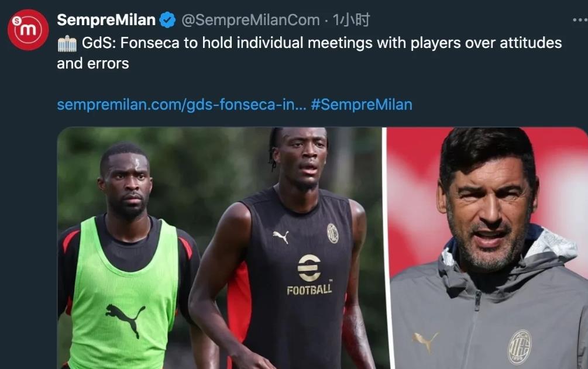
Task: Open the @SempreMilanCom handle
Action: point(250,20)
